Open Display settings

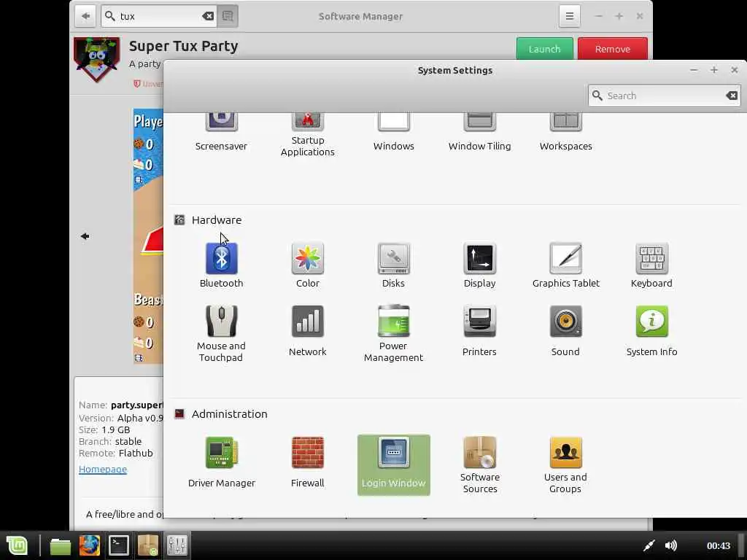[x=480, y=265]
